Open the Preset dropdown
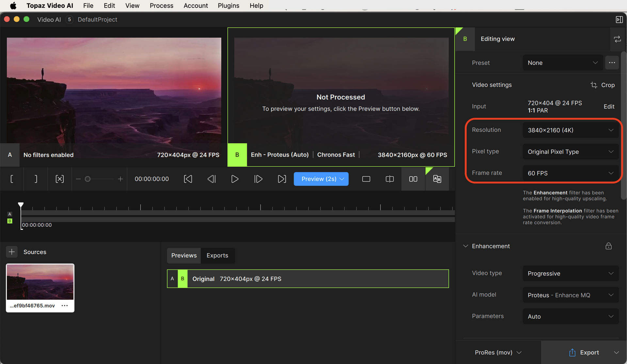This screenshot has height=364, width=627. click(x=563, y=63)
